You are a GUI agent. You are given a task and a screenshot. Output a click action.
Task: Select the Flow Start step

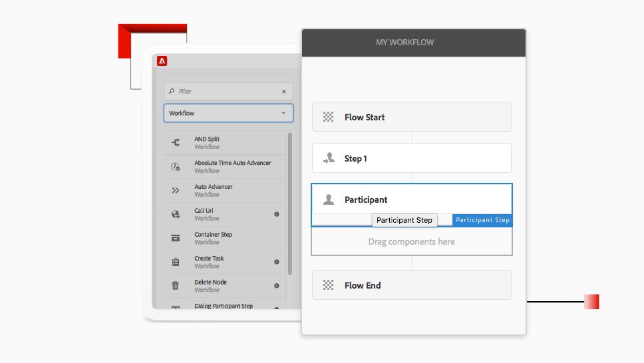[412, 117]
